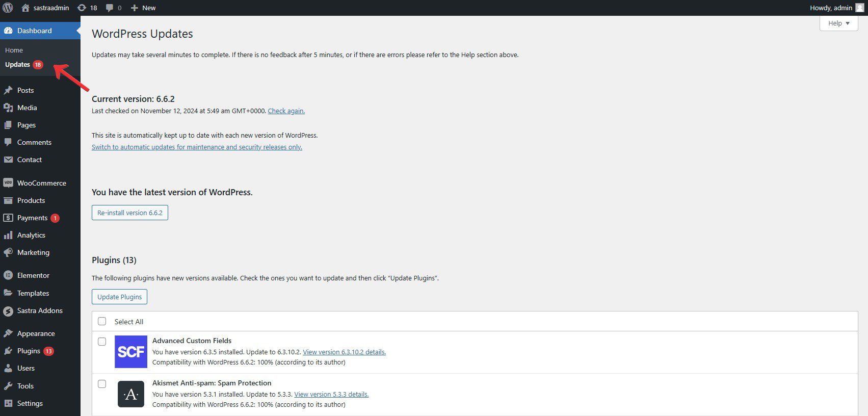Click the Pages icon in sidebar
This screenshot has width=868, height=416.
point(8,125)
